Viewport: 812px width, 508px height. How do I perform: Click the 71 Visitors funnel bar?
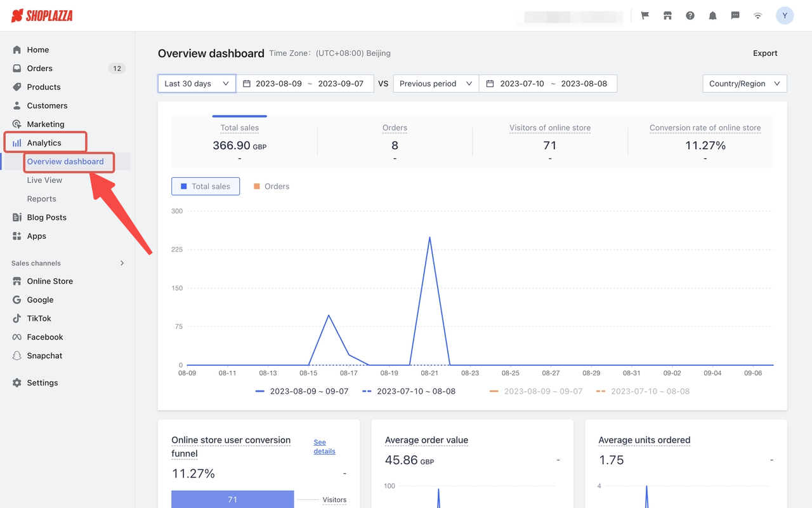[233, 499]
